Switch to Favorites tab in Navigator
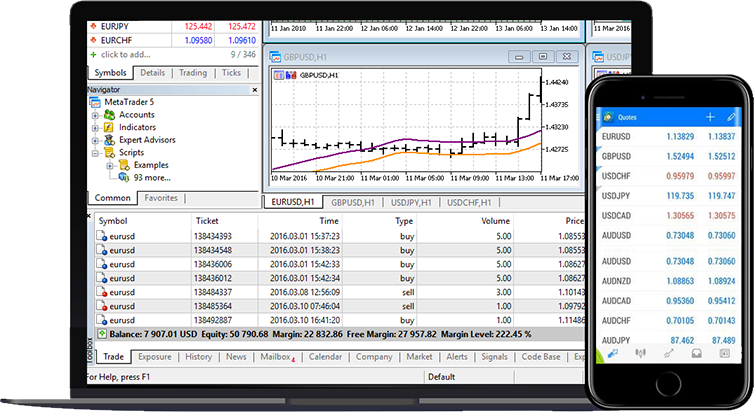Image resolution: width=754 pixels, height=412 pixels. (x=161, y=198)
